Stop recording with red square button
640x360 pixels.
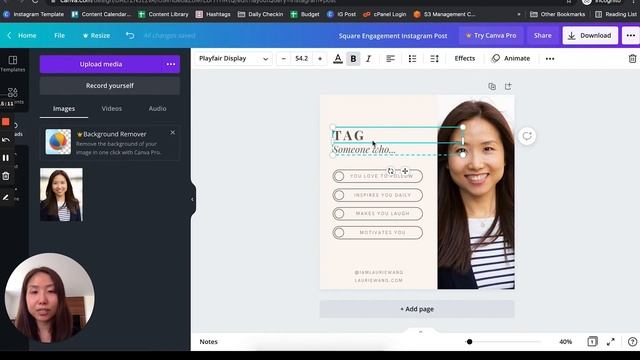click(5, 122)
